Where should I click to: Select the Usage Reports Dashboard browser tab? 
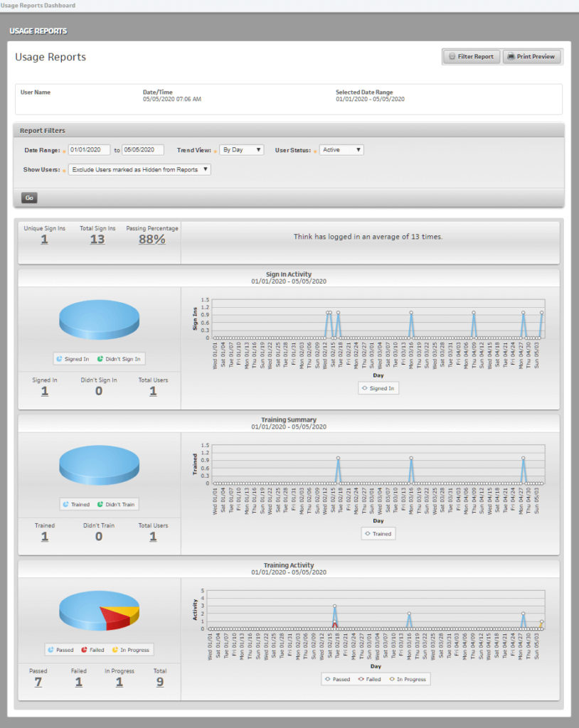click(39, 5)
